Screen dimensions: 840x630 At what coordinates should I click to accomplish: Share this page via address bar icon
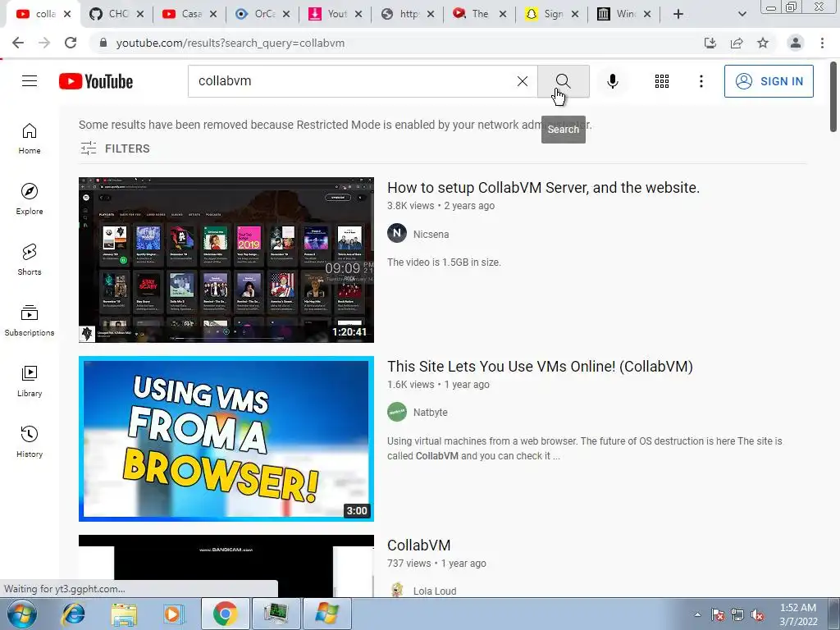(x=737, y=43)
